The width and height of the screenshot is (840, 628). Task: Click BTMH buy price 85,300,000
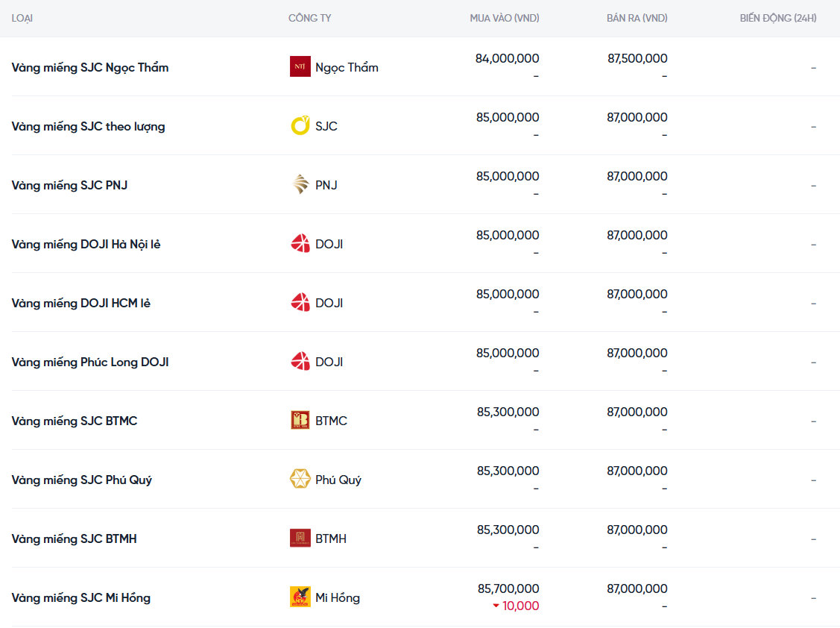coord(508,530)
